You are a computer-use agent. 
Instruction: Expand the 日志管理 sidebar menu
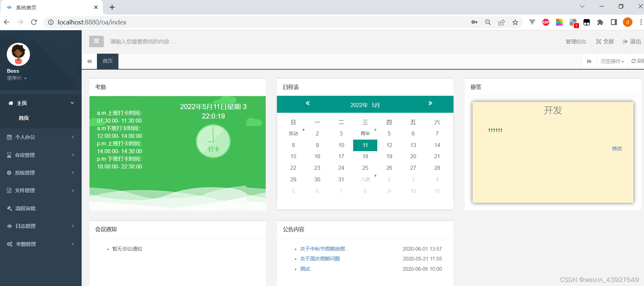(x=41, y=226)
